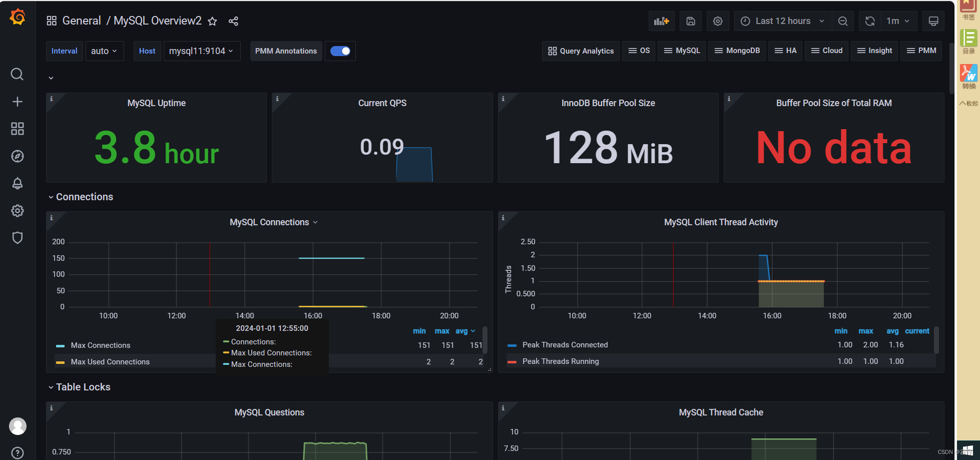980x460 pixels.
Task: Toggle Max Used Connections series visibility
Action: pyautogui.click(x=110, y=362)
